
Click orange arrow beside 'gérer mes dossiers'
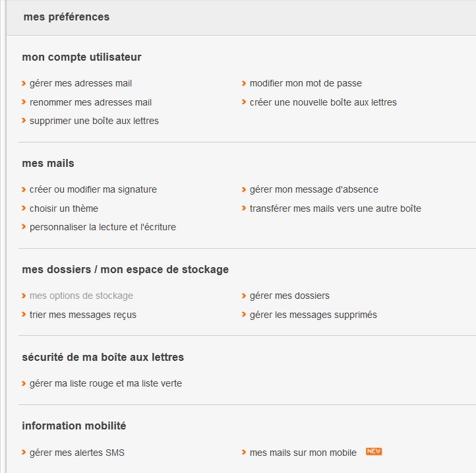244,296
